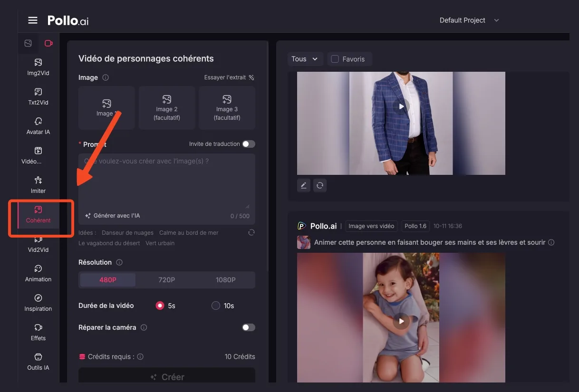Toggle the Invite de traduction switch
Image resolution: width=579 pixels, height=392 pixels.
point(248,144)
